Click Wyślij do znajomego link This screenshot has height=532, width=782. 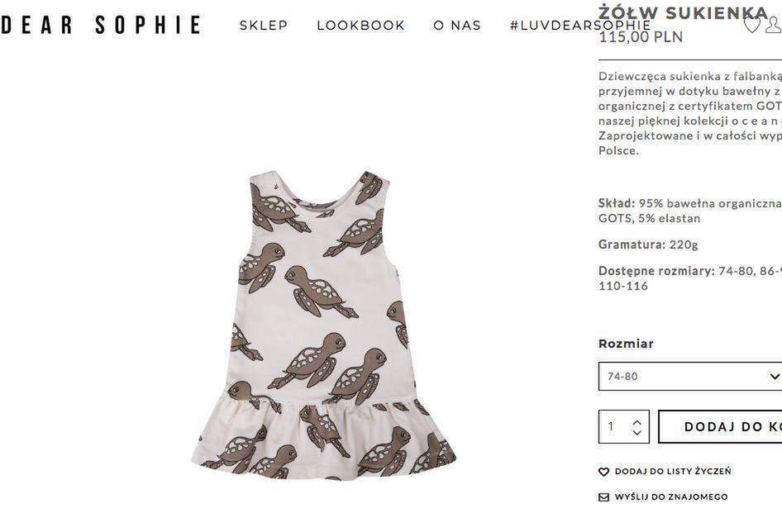pos(670,497)
